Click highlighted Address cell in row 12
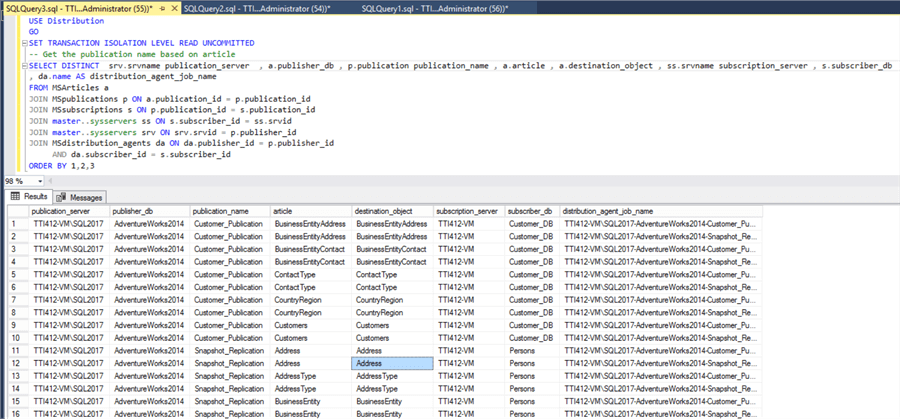The height and width of the screenshot is (419, 900). pyautogui.click(x=392, y=364)
